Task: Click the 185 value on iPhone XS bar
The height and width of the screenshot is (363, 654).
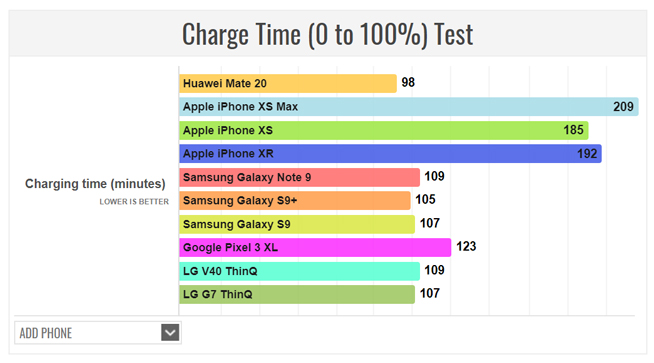Action: click(x=573, y=130)
